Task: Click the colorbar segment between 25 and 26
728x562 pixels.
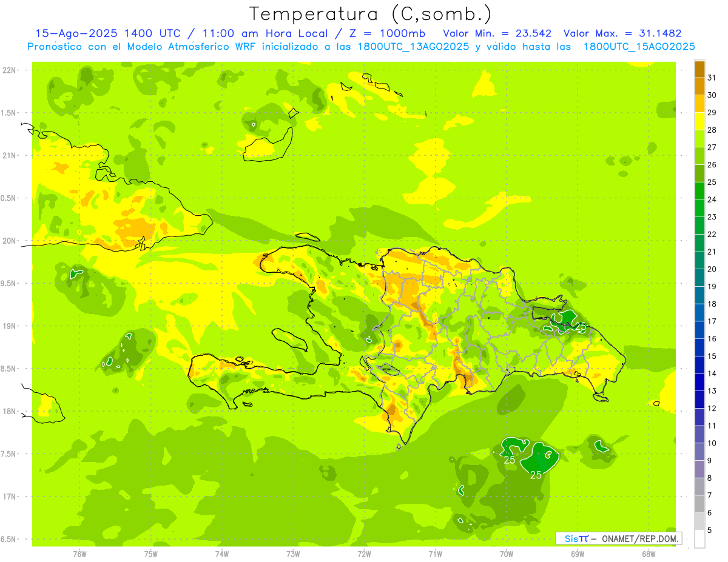Action: point(699,173)
